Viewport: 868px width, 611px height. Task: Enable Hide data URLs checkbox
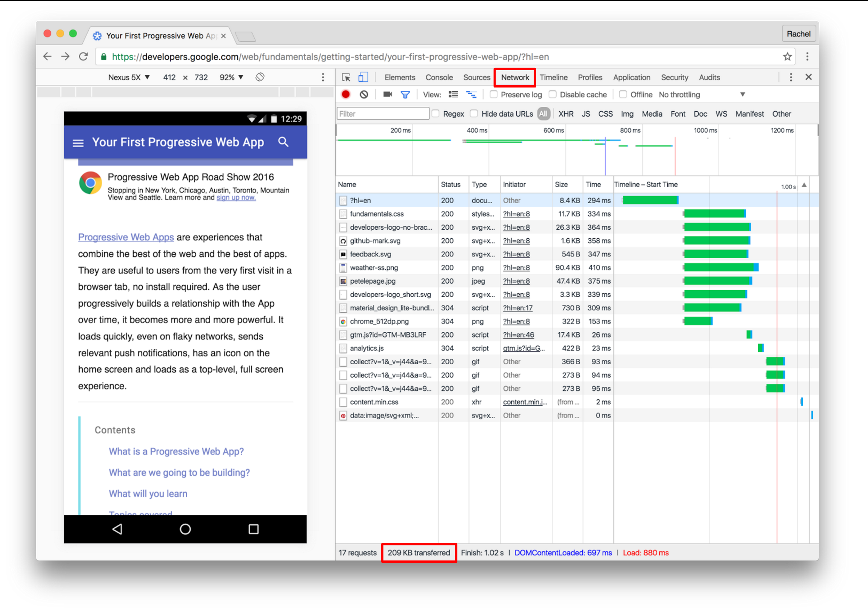[474, 114]
